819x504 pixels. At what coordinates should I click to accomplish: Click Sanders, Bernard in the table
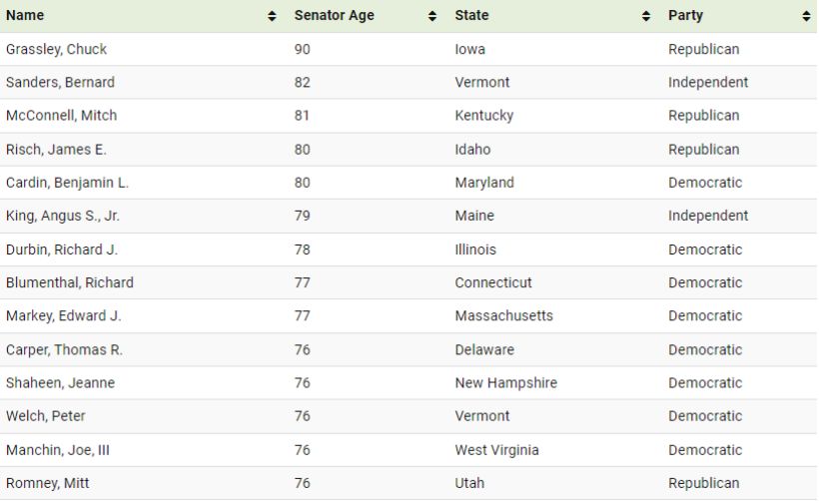(x=60, y=82)
